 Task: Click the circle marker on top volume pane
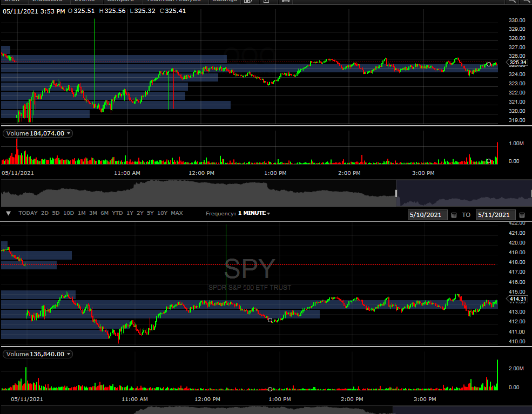[489, 161]
